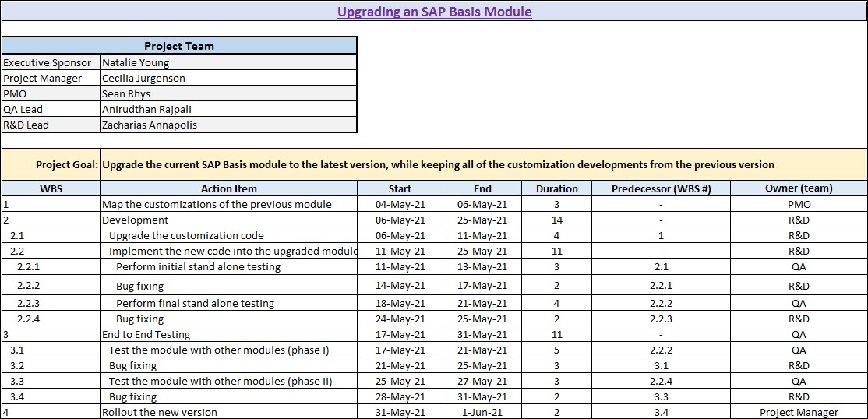Click the 'End to End Testing' cell
This screenshot has height=419, width=868.
tap(228, 334)
